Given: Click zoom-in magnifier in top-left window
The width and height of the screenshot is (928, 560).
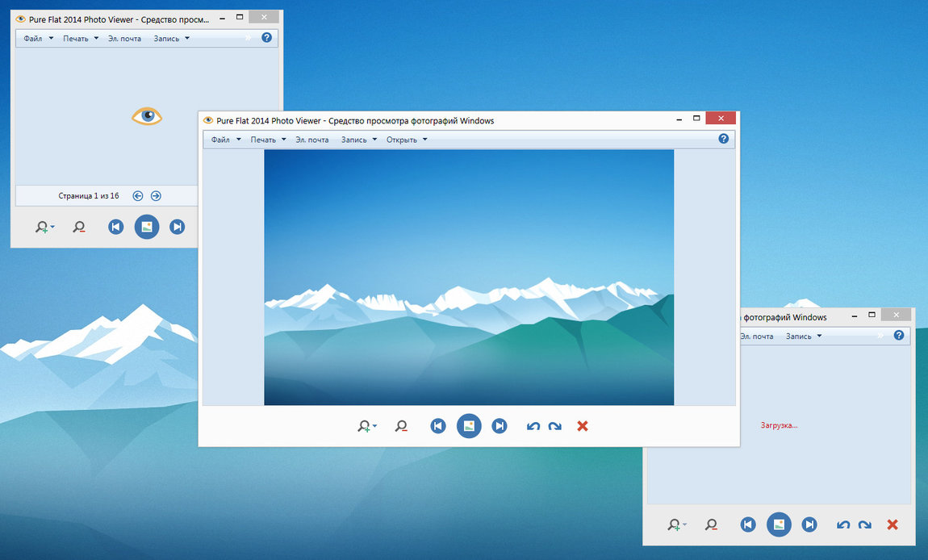Looking at the screenshot, I should tap(42, 227).
